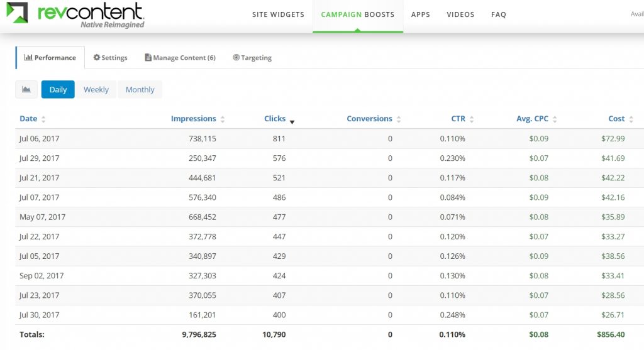Screen dimensions: 644x350
Task: Click the chart view icon button
Action: point(26,90)
